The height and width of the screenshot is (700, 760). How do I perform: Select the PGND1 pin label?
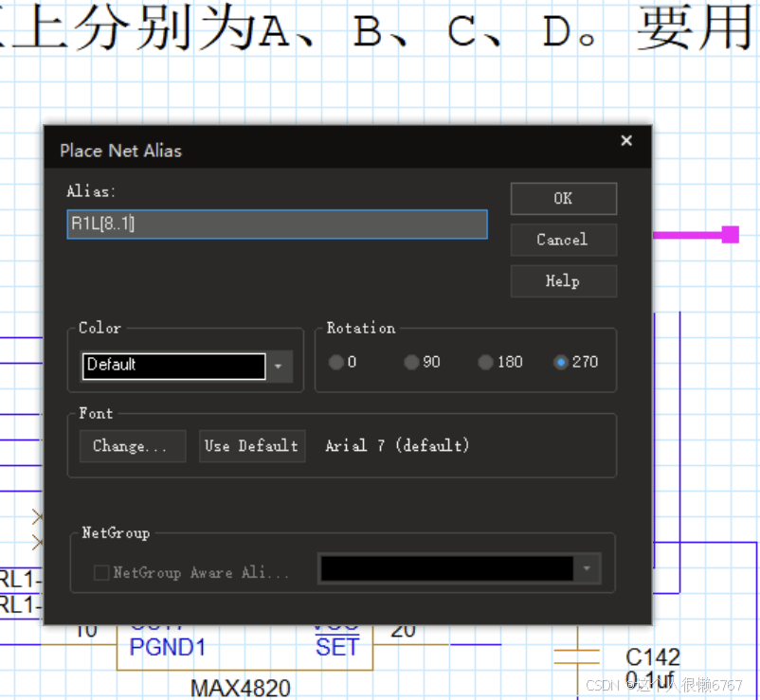[x=167, y=647]
